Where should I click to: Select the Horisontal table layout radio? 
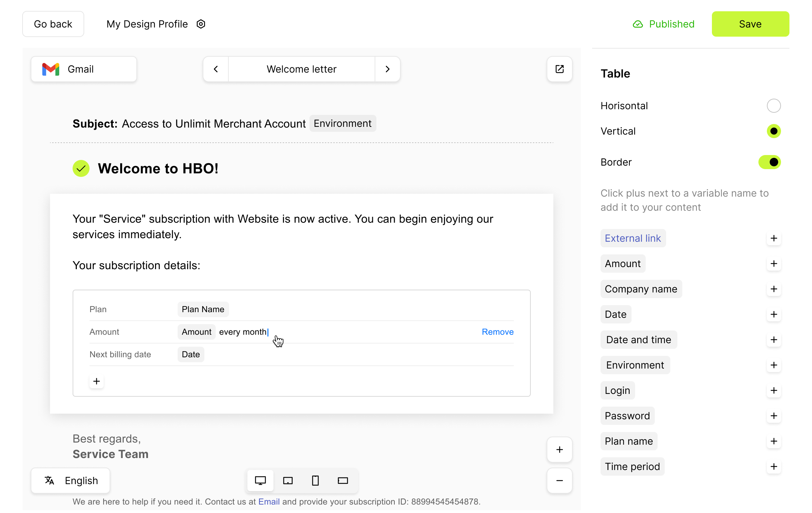pos(774,106)
